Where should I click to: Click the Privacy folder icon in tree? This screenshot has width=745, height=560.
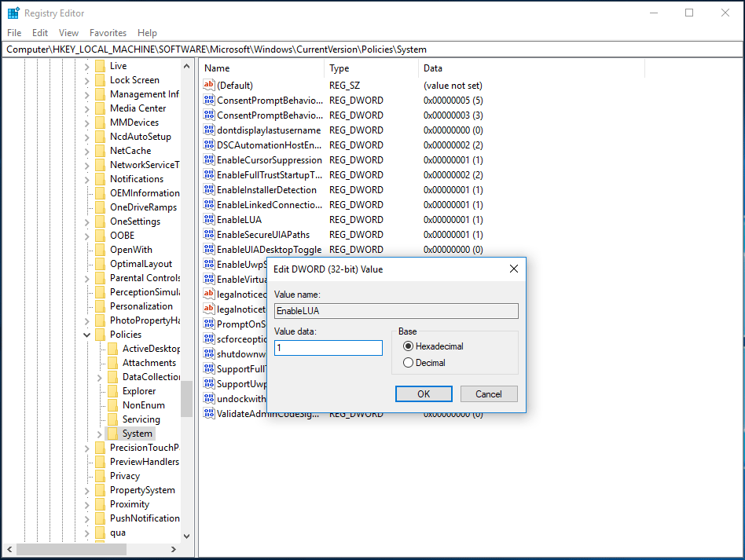[100, 476]
